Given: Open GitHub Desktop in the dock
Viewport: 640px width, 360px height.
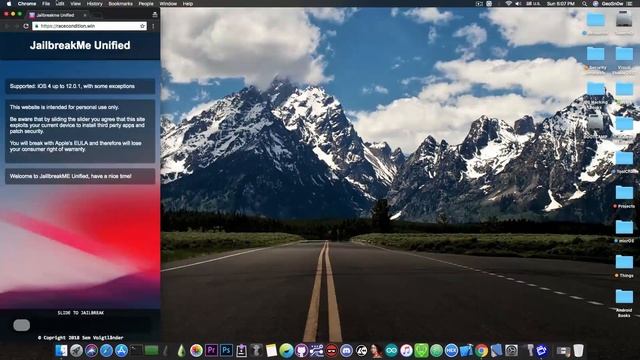Looking at the screenshot, I should point(301,351).
